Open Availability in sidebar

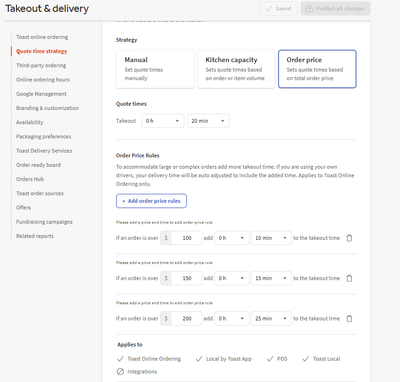pos(30,122)
